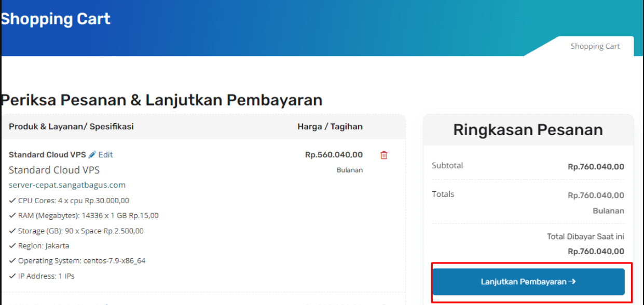This screenshot has width=644, height=305.
Task: Click the checkmark icon beside IP Address
Action: tap(12, 276)
